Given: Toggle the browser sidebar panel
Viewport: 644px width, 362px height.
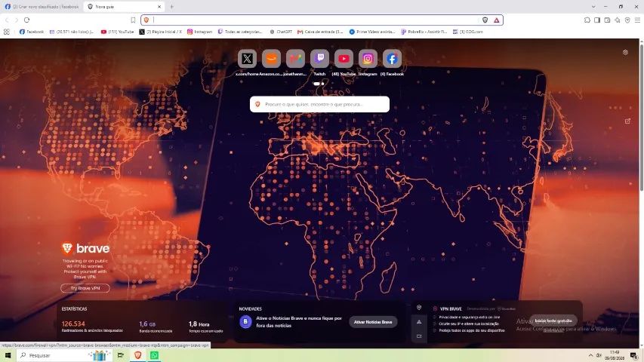Looking at the screenshot, I should pos(597,20).
